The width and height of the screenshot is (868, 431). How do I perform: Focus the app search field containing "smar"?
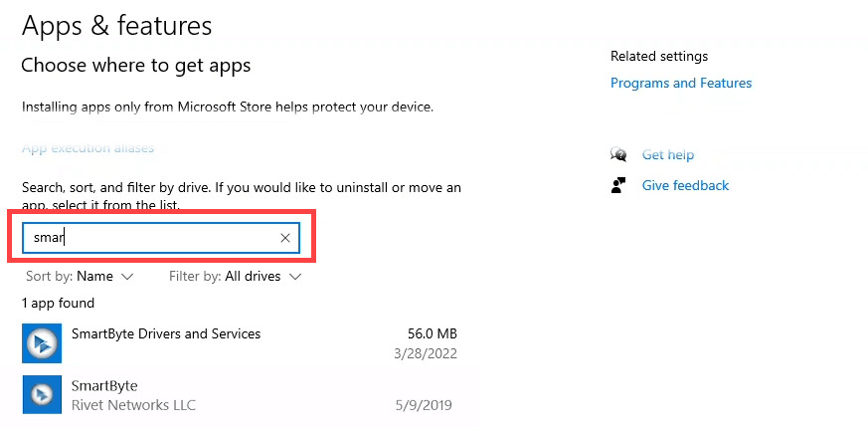pos(149,238)
